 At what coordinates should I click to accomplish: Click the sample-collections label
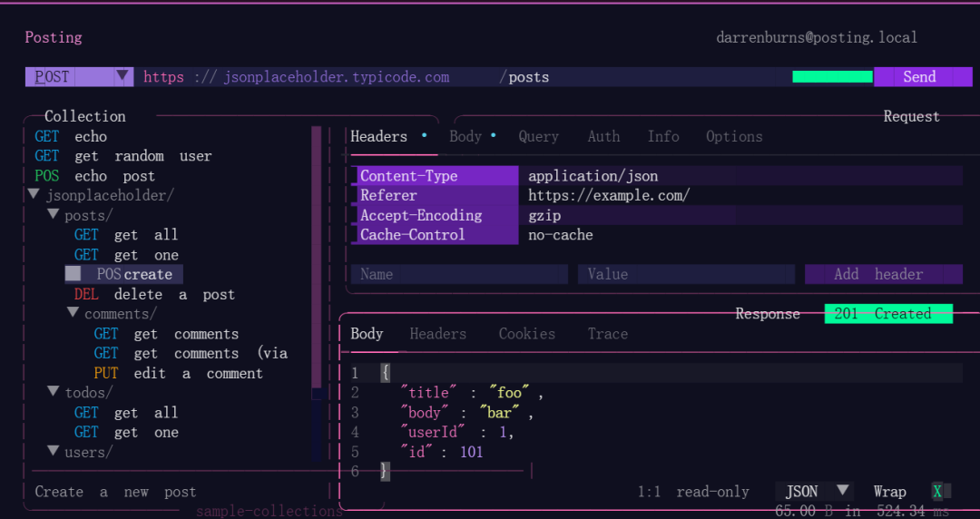pos(269,512)
